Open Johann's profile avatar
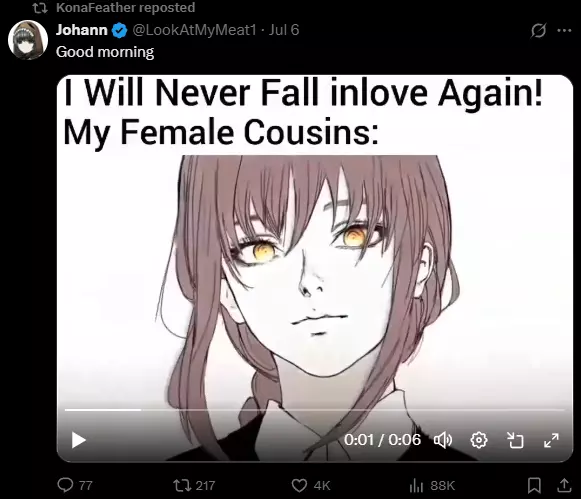The image size is (581, 499). [x=28, y=40]
